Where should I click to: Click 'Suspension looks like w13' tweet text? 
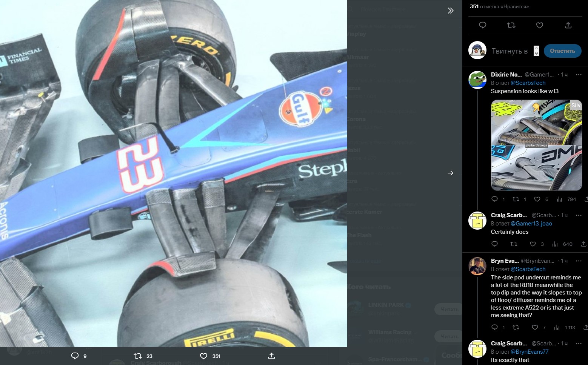point(525,91)
